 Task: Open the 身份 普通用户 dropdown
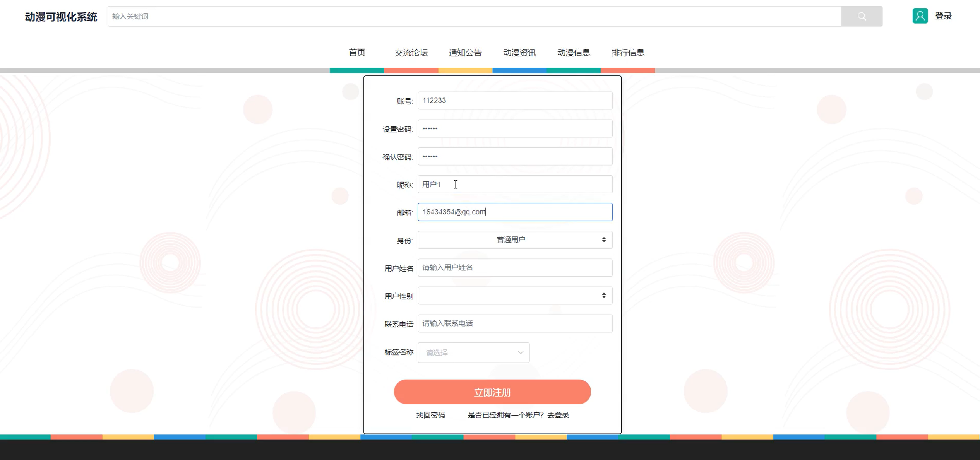point(511,240)
